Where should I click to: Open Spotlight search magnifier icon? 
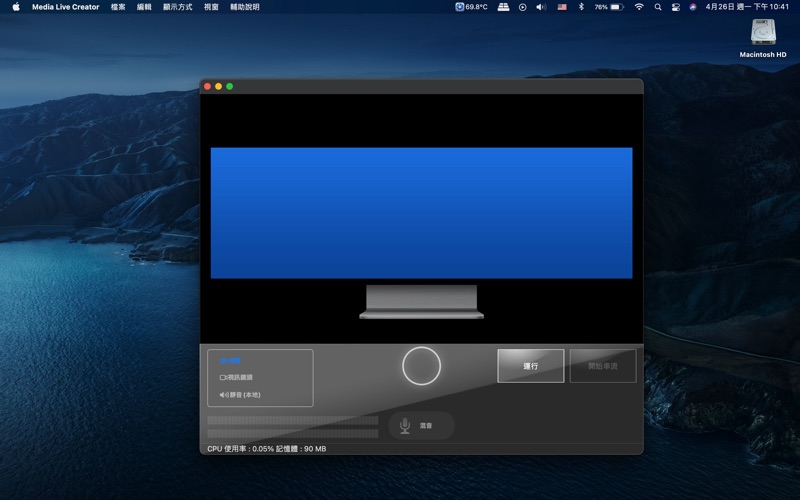(658, 7)
